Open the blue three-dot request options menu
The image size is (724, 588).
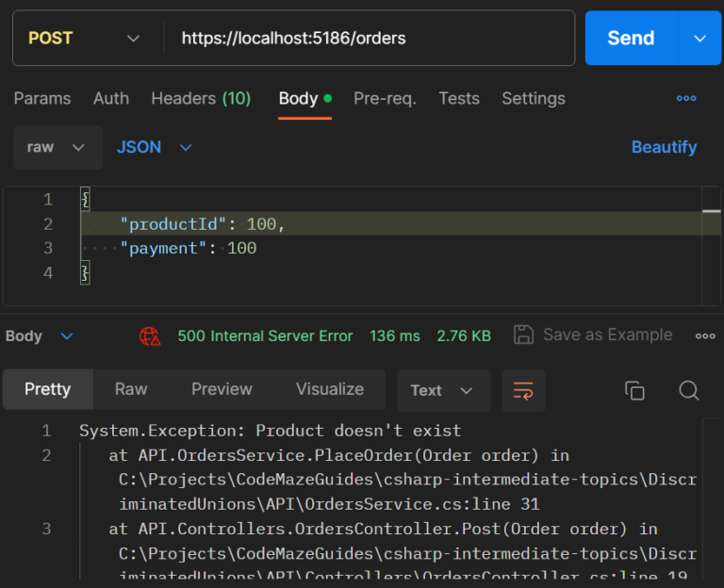pyautogui.click(x=686, y=98)
